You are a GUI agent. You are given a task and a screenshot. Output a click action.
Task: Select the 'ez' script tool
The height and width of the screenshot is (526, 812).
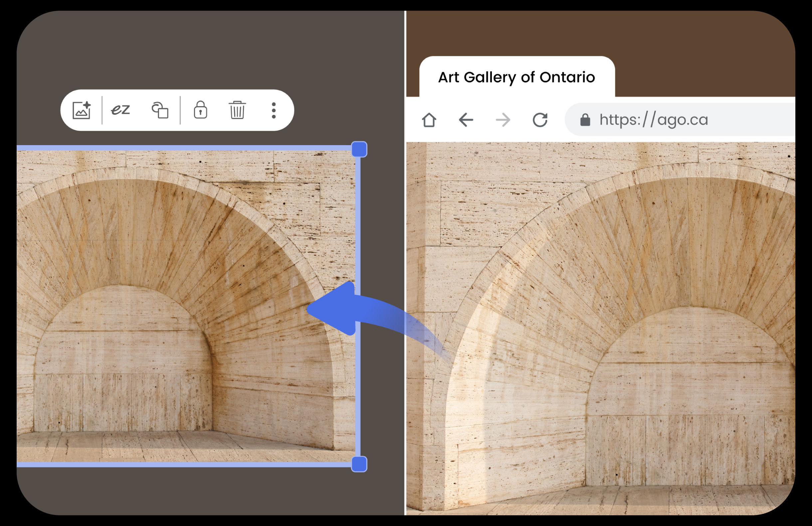(121, 110)
